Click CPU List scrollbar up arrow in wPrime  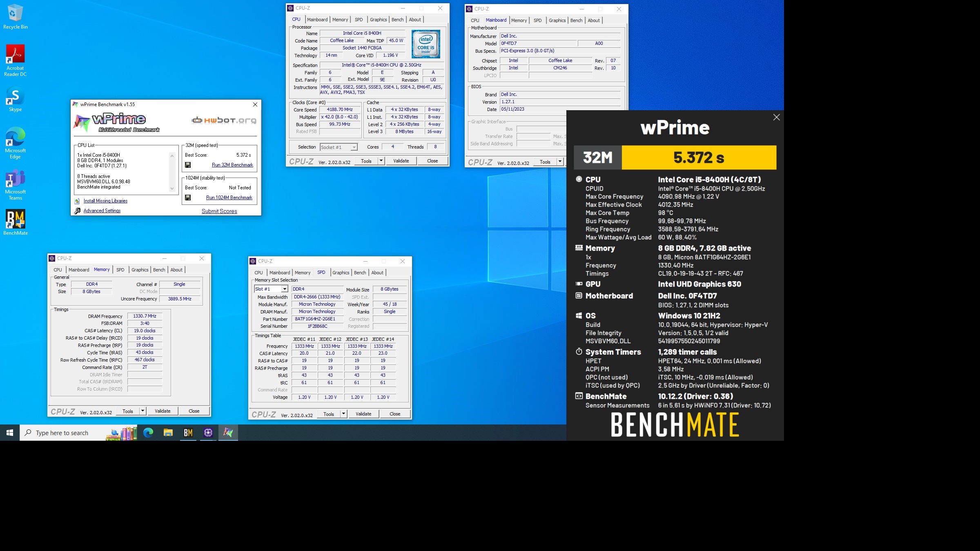[172, 156]
